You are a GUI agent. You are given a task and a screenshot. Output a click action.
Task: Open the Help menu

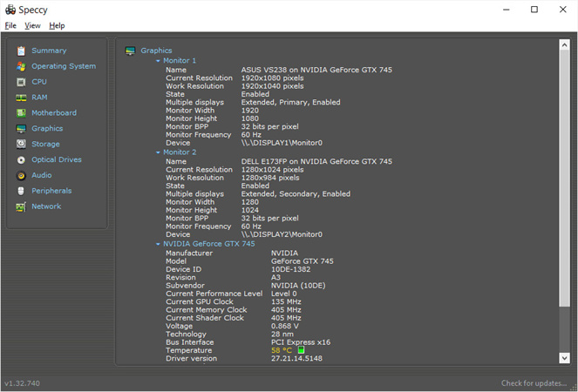pos(57,26)
